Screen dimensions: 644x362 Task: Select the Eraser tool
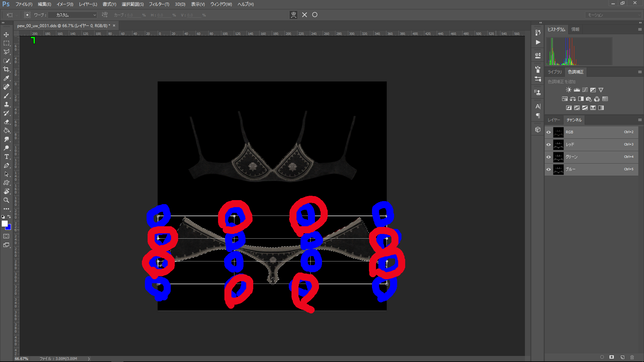coord(6,122)
